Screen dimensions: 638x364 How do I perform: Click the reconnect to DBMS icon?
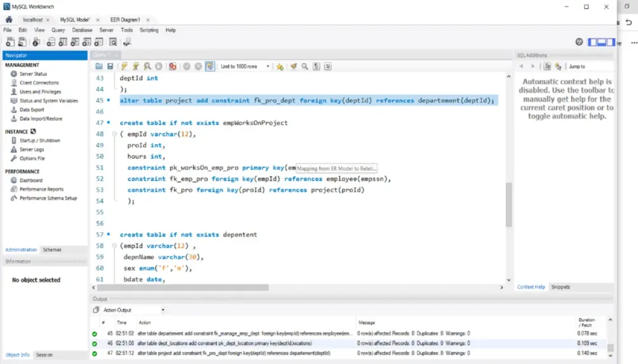[x=127, y=42]
